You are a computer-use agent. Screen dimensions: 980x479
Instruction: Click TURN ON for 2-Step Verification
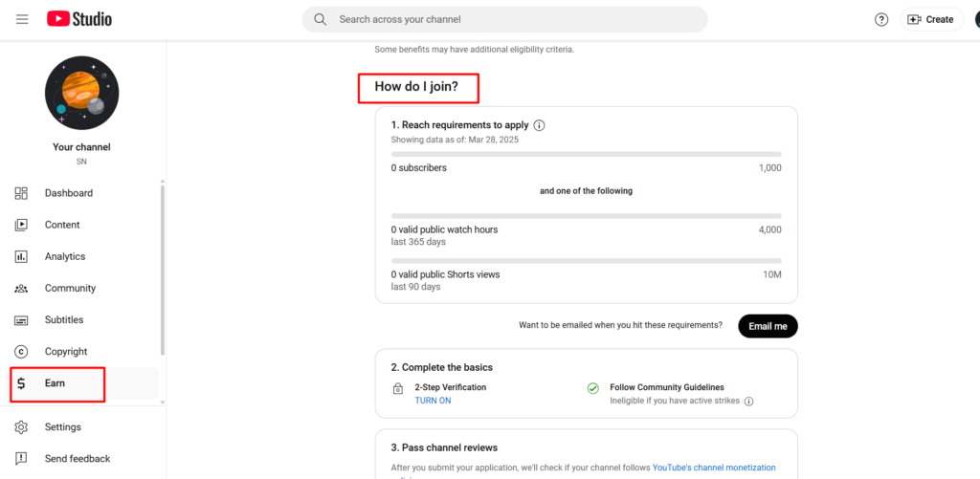click(x=433, y=401)
